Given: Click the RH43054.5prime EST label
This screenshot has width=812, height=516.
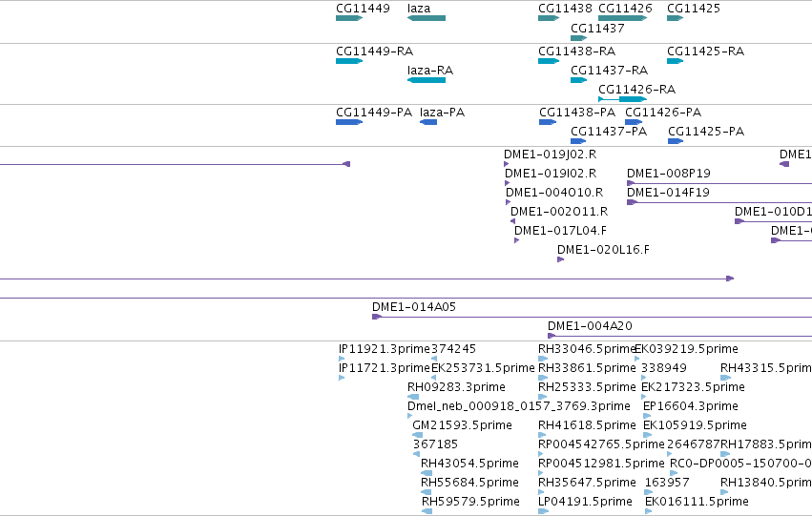Looking at the screenshot, I should [x=469, y=464].
